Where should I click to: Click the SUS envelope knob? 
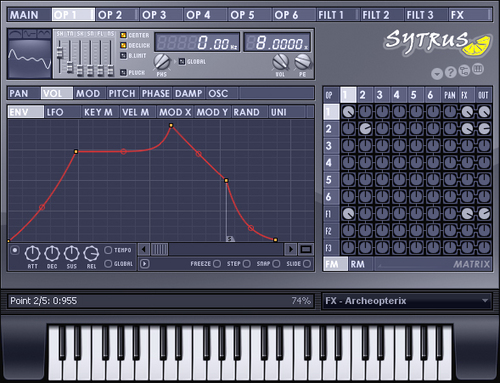72,254
